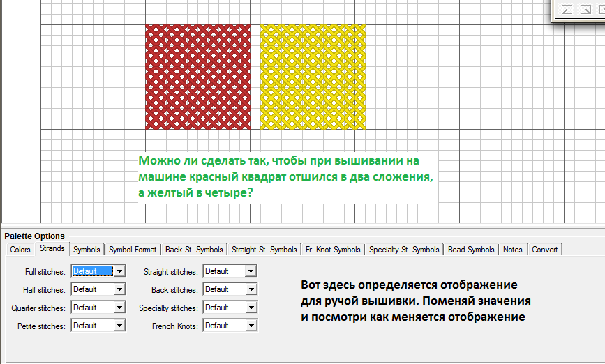Expand the Half stitches strands dropdown
Image resolution: width=605 pixels, height=364 pixels.
point(119,289)
